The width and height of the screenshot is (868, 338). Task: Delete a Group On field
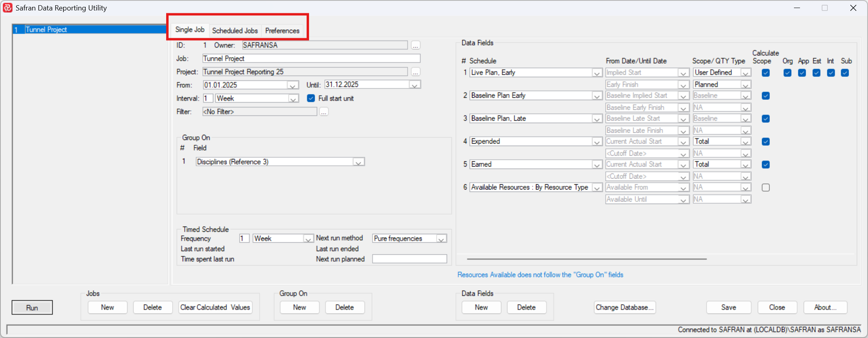click(345, 307)
